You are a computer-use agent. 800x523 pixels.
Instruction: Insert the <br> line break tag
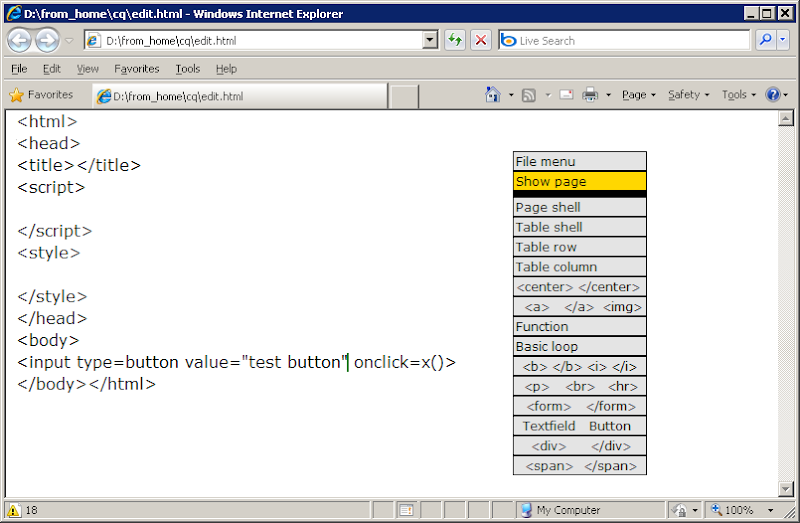580,386
